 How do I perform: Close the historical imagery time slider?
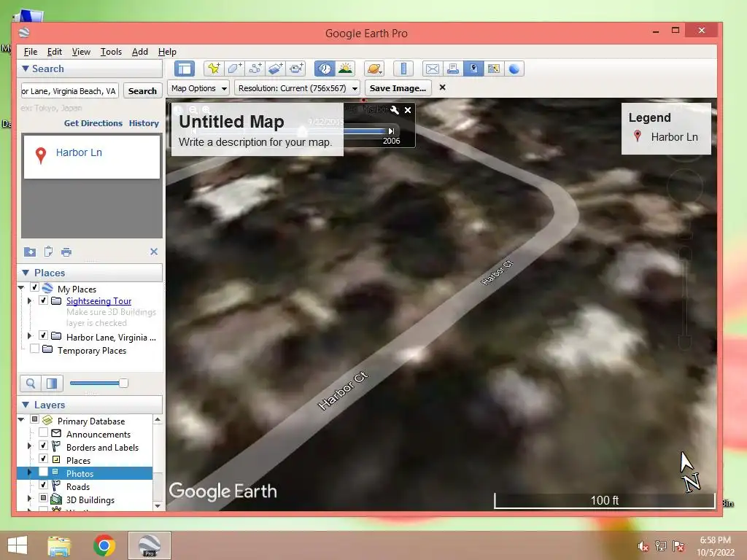coord(408,110)
